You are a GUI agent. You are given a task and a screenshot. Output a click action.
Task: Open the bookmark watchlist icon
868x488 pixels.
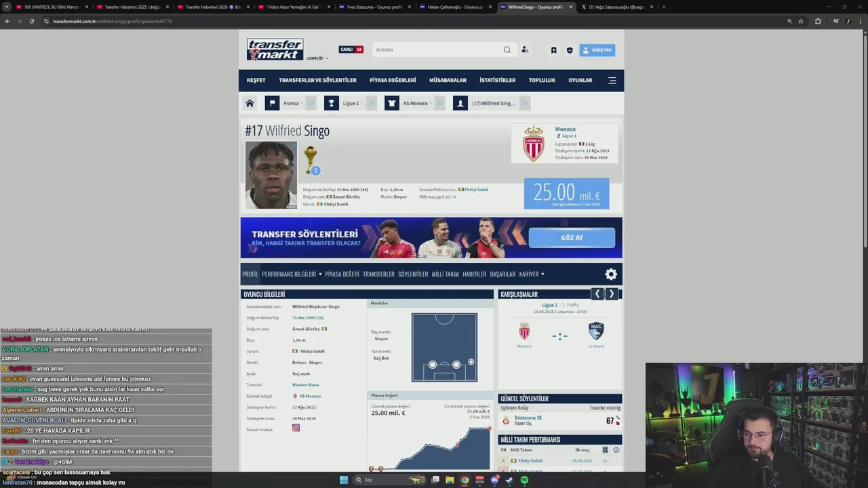pos(553,49)
